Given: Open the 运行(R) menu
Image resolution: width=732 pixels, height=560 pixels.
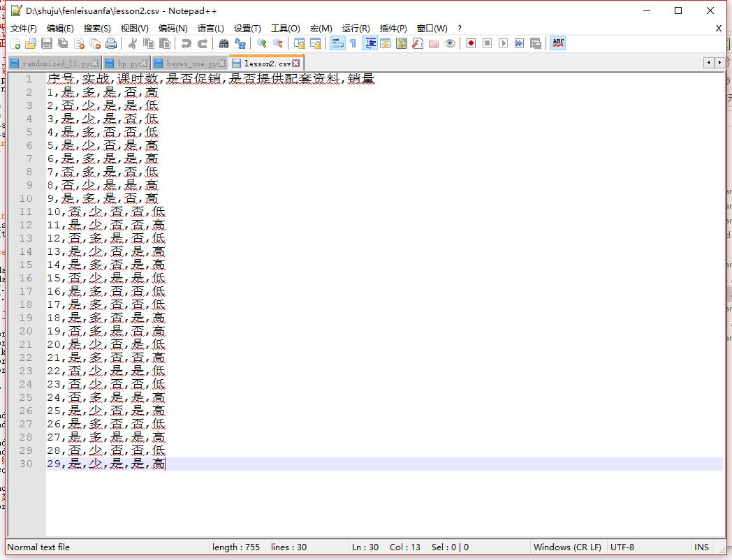Looking at the screenshot, I should [356, 29].
